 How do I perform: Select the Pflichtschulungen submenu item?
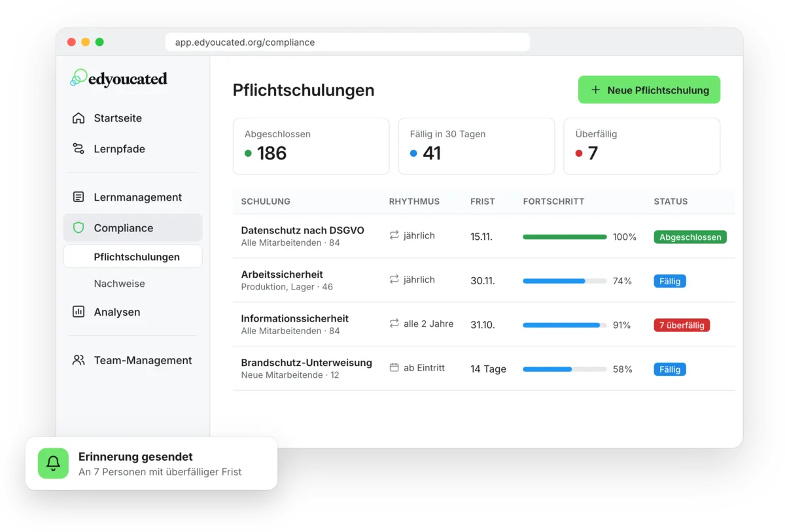coord(133,257)
